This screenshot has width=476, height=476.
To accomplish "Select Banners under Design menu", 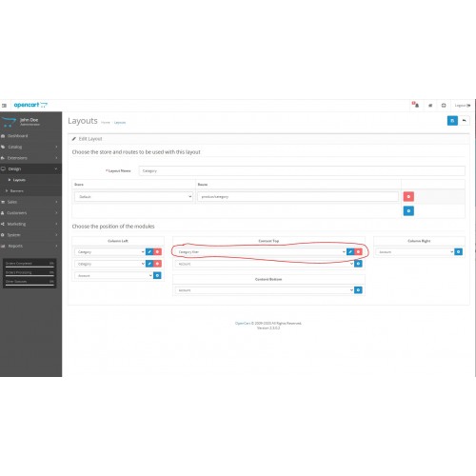I will 17,190.
